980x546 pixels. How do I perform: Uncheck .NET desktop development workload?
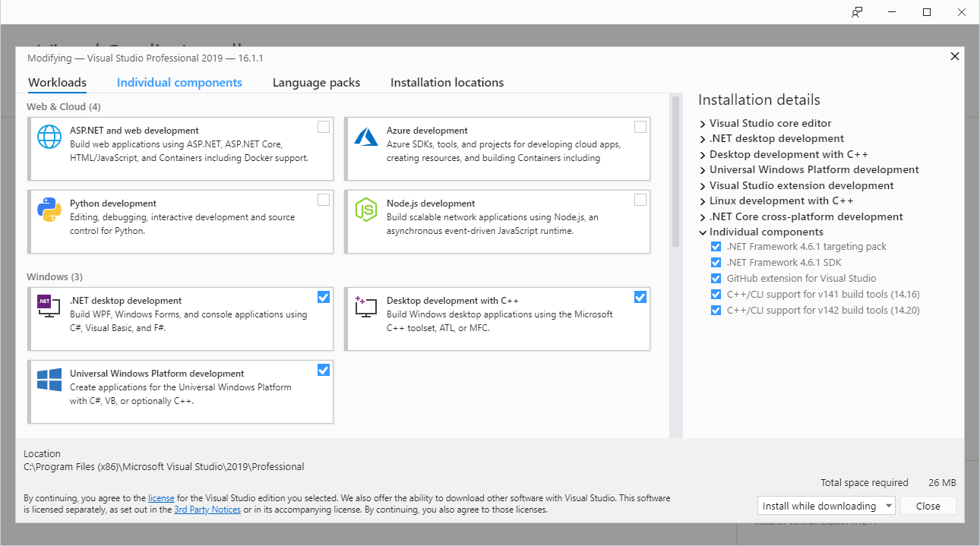pyautogui.click(x=324, y=297)
